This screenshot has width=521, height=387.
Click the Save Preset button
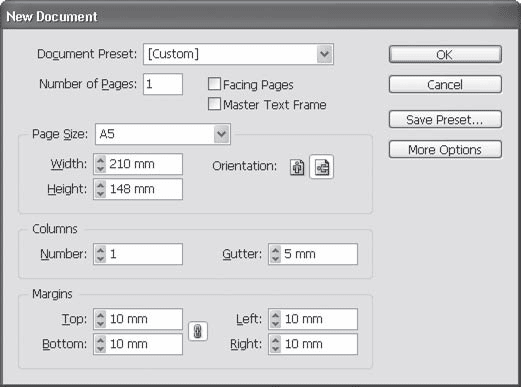click(445, 119)
